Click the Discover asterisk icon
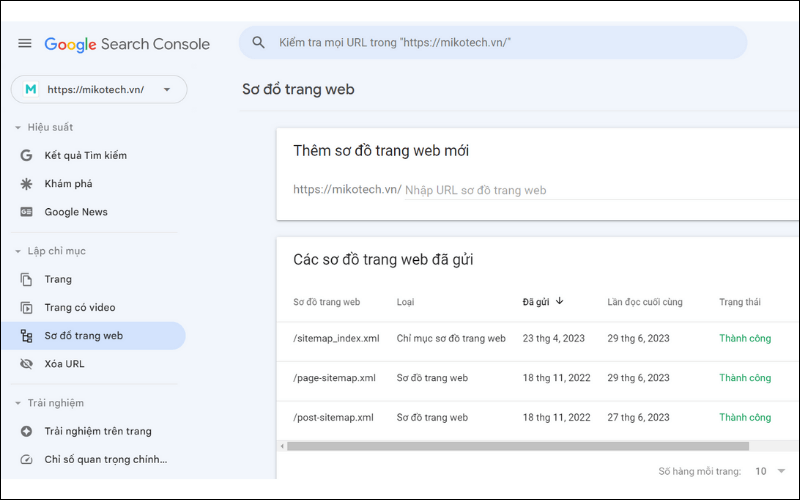800x500 pixels. [26, 184]
